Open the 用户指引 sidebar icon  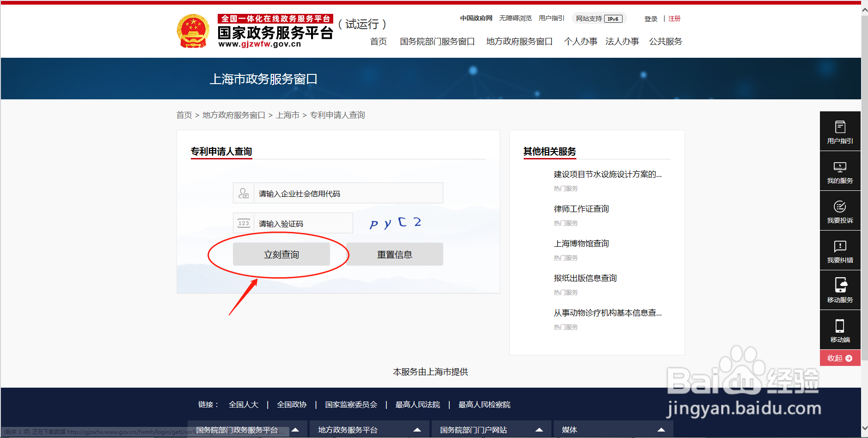tap(840, 131)
